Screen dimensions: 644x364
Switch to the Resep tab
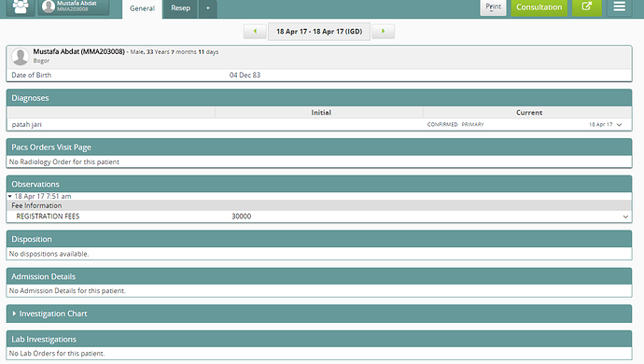[180, 8]
